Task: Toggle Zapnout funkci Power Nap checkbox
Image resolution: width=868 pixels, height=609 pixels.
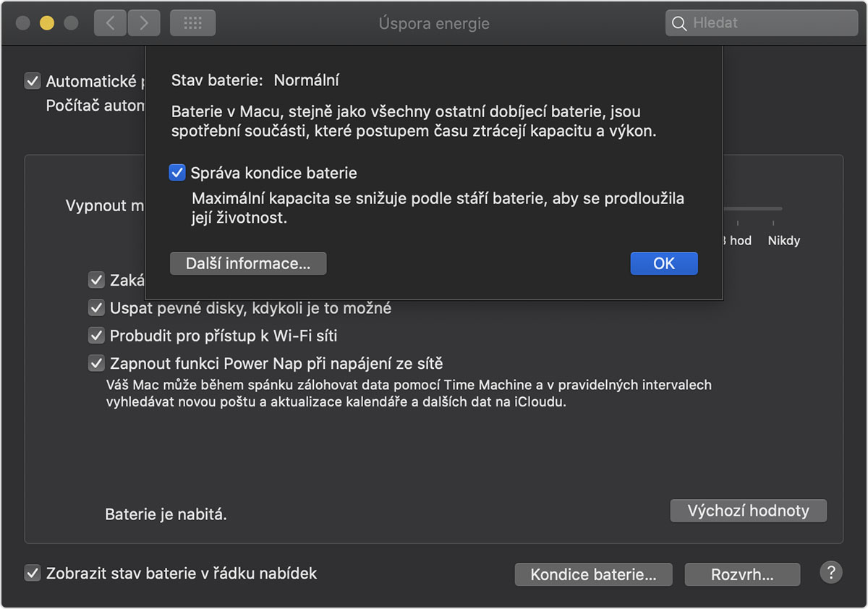Action: (96, 363)
